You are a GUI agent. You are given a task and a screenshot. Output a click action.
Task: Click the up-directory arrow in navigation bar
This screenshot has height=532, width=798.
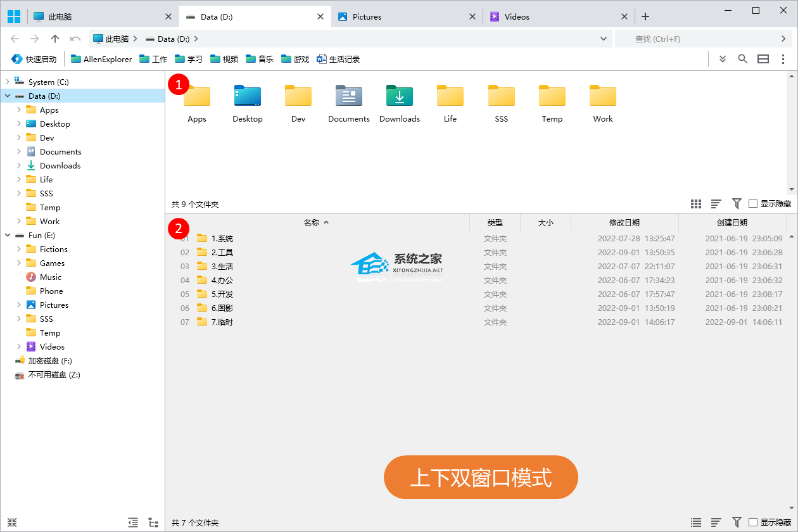pos(55,39)
